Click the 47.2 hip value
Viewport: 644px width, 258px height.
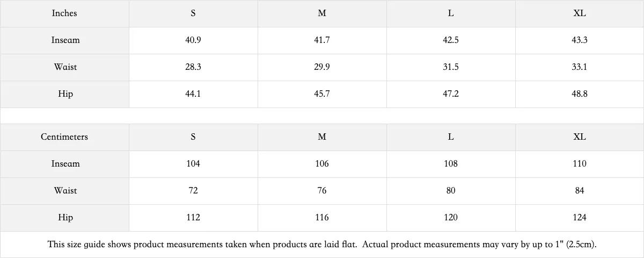click(x=451, y=94)
